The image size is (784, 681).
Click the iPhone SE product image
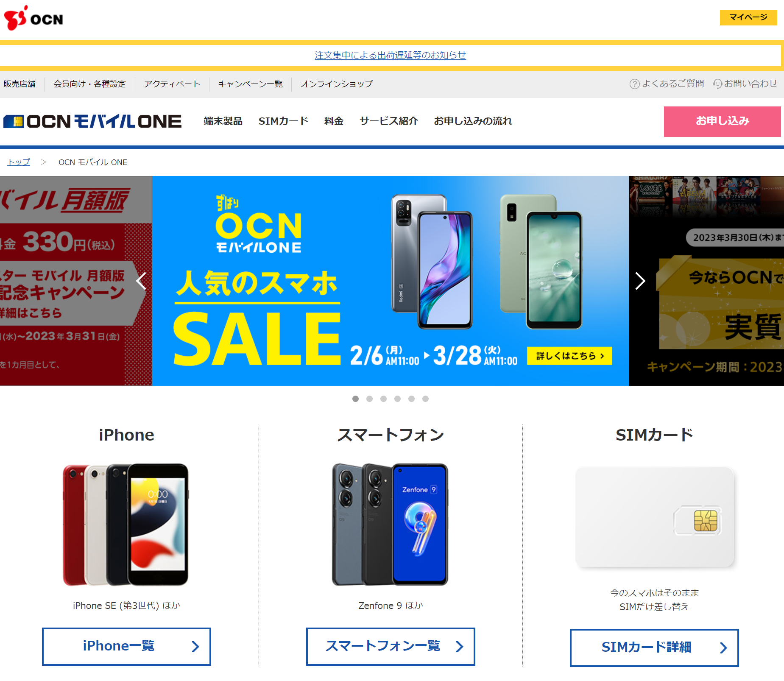pos(126,525)
